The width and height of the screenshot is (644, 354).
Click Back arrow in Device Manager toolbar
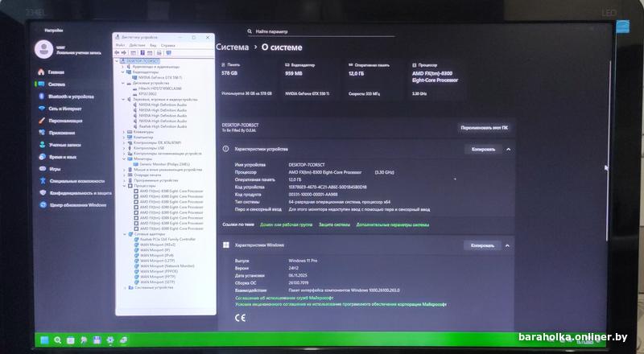(x=117, y=53)
